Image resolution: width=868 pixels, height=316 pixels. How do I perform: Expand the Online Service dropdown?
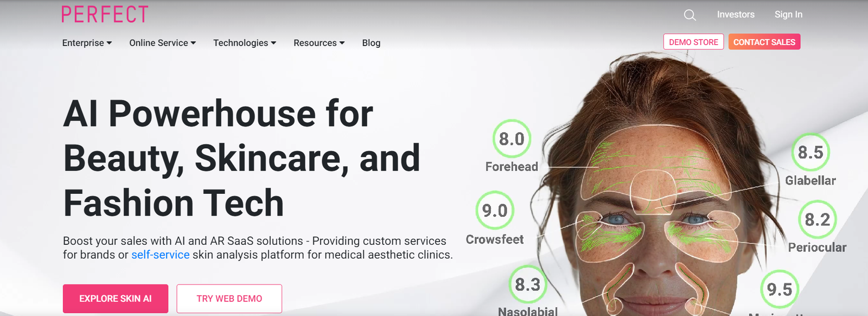click(162, 43)
